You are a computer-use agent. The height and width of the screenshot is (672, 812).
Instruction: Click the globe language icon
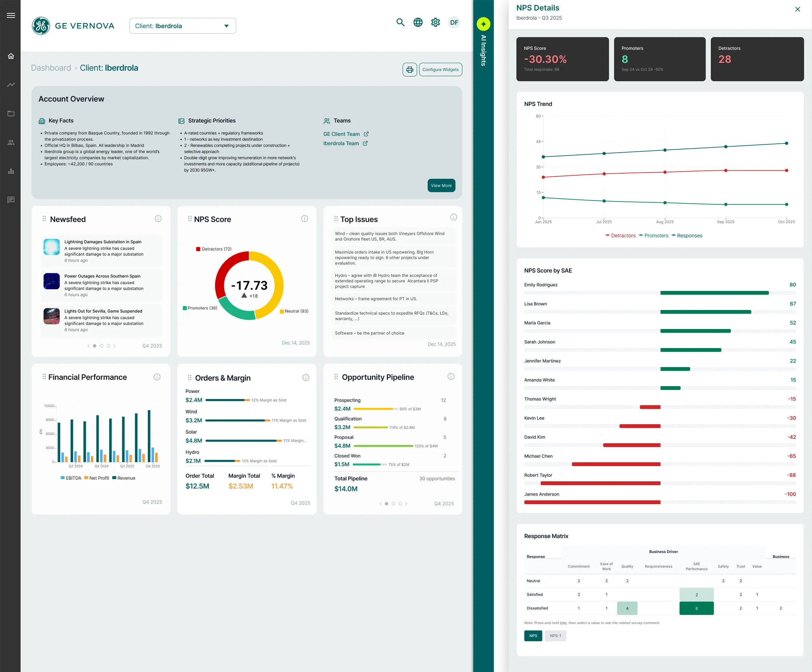[418, 23]
